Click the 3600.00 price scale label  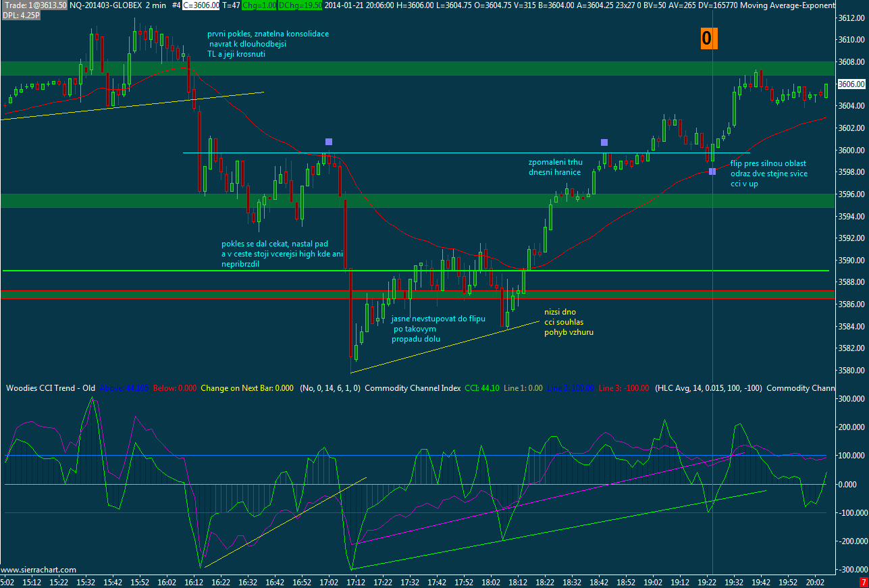pos(853,150)
